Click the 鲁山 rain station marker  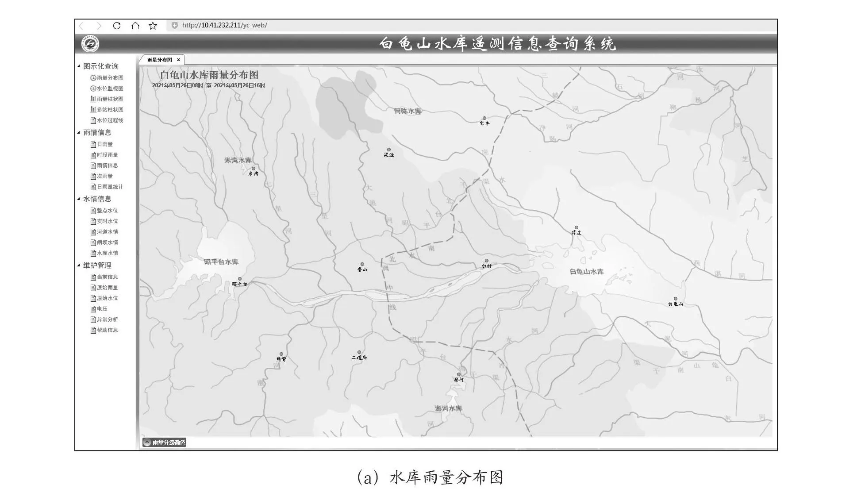(362, 265)
